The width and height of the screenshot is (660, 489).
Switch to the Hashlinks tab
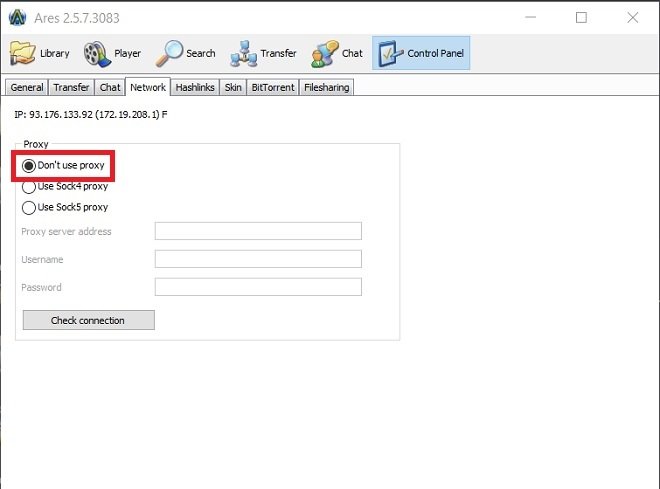pos(195,88)
